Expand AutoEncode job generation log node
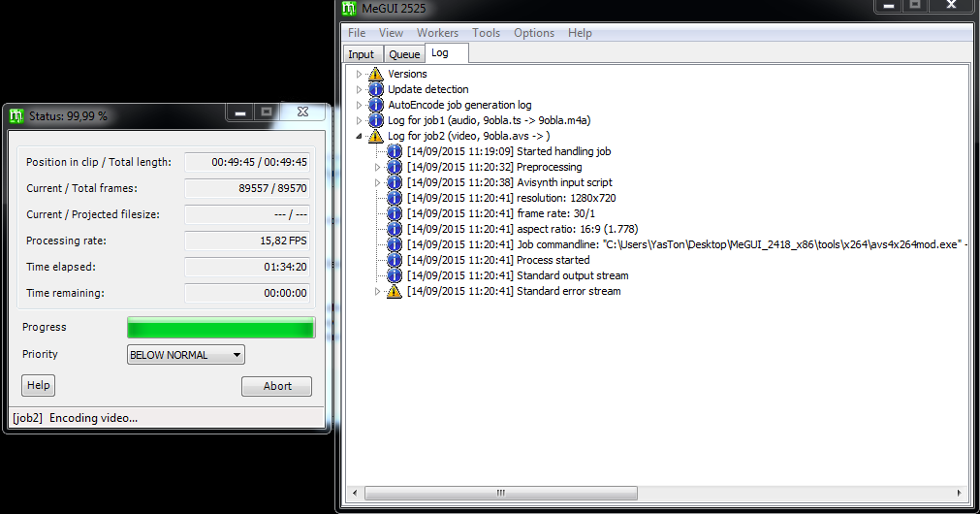The width and height of the screenshot is (980, 514). pos(359,105)
